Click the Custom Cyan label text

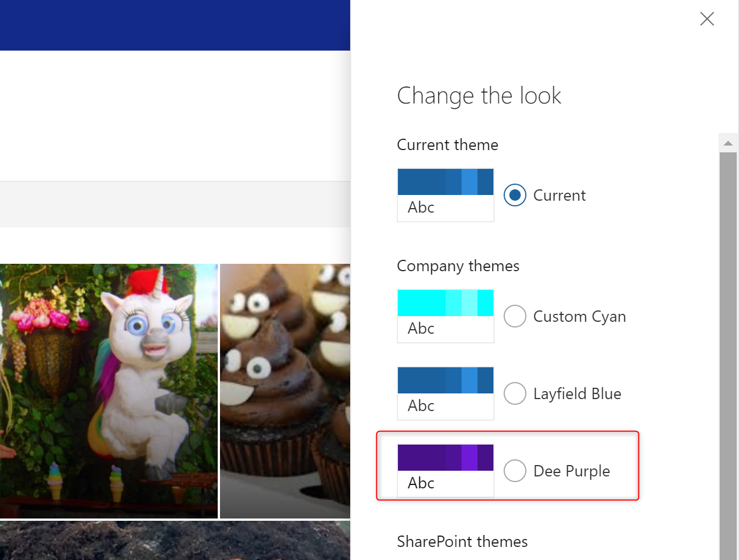coord(579,317)
